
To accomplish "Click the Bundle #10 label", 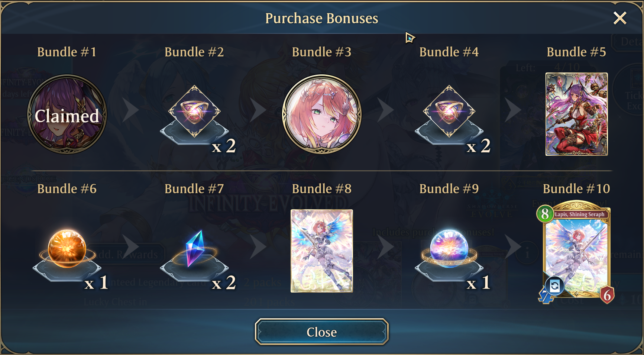I will (576, 188).
